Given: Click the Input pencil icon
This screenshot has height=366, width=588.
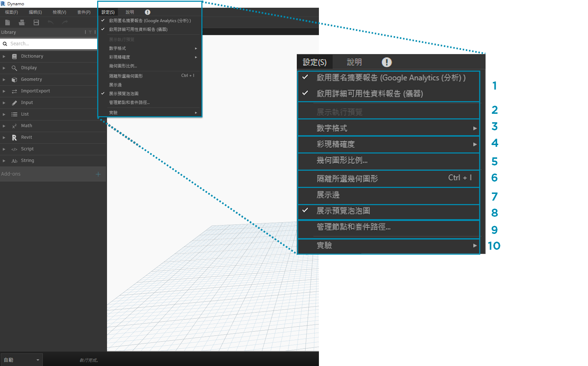Looking at the screenshot, I should 14,103.
